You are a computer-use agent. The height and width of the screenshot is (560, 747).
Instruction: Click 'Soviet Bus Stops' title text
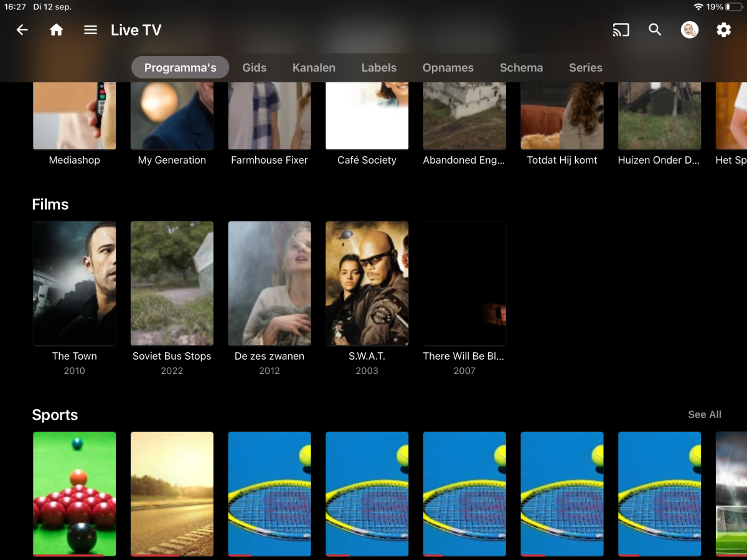[x=172, y=356]
